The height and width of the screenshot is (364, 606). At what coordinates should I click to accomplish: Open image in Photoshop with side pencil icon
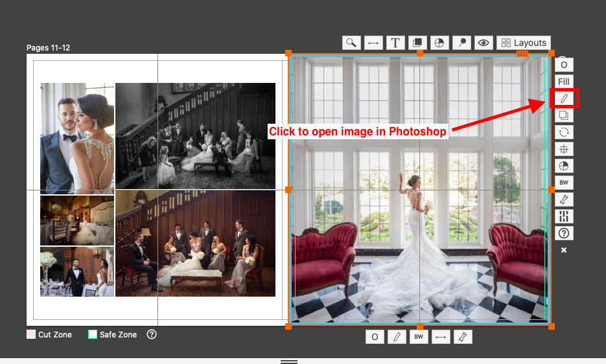click(564, 98)
